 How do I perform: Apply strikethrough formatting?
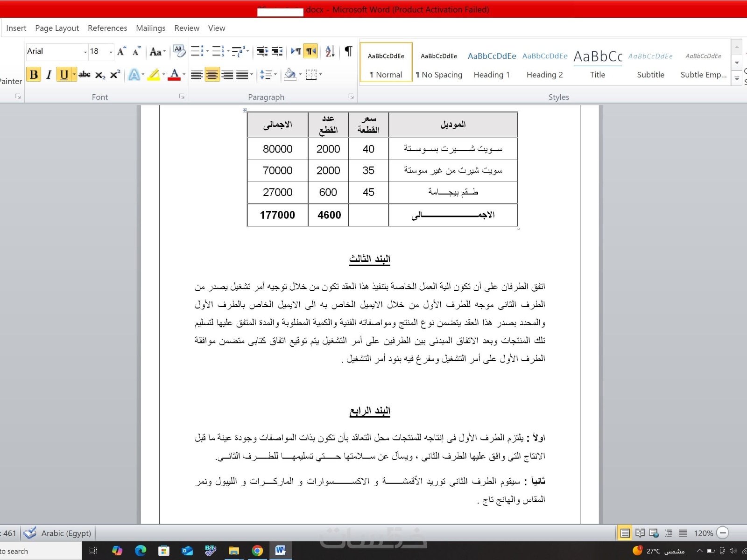tap(85, 75)
